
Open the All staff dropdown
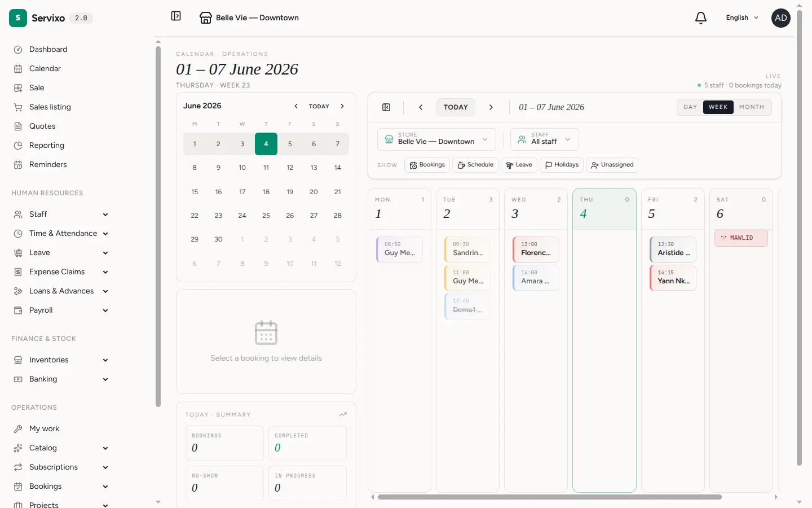tap(545, 139)
